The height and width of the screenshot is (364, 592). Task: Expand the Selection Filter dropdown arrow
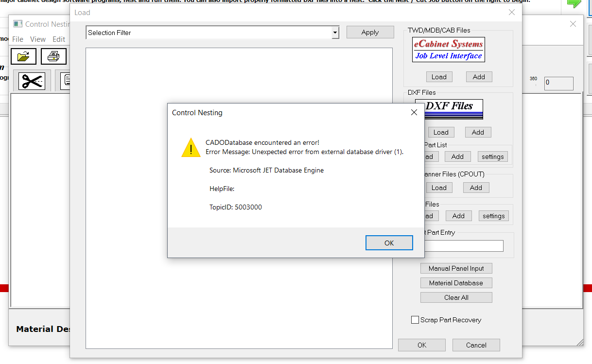(335, 33)
